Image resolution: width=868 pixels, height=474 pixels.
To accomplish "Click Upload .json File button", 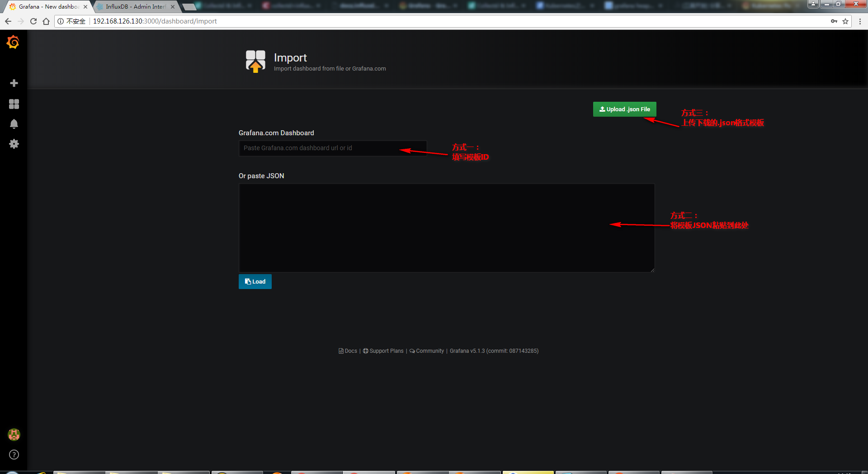I will tap(624, 109).
